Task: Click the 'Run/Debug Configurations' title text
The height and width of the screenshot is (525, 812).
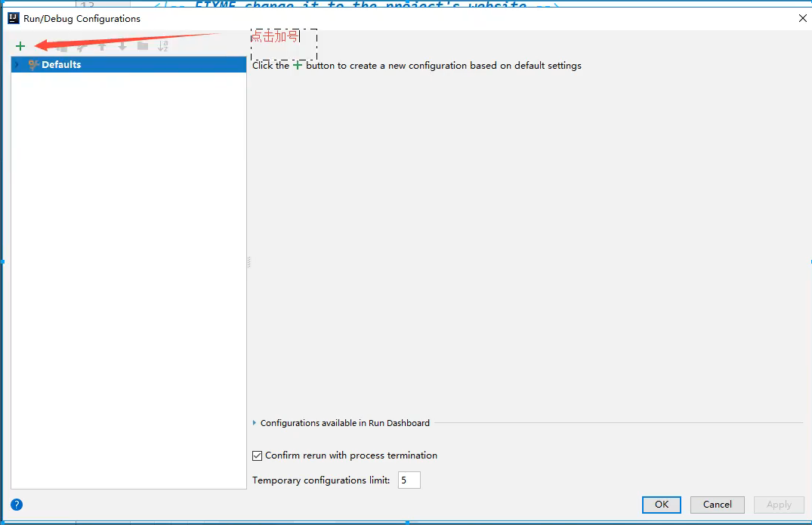Action: pyautogui.click(x=82, y=19)
